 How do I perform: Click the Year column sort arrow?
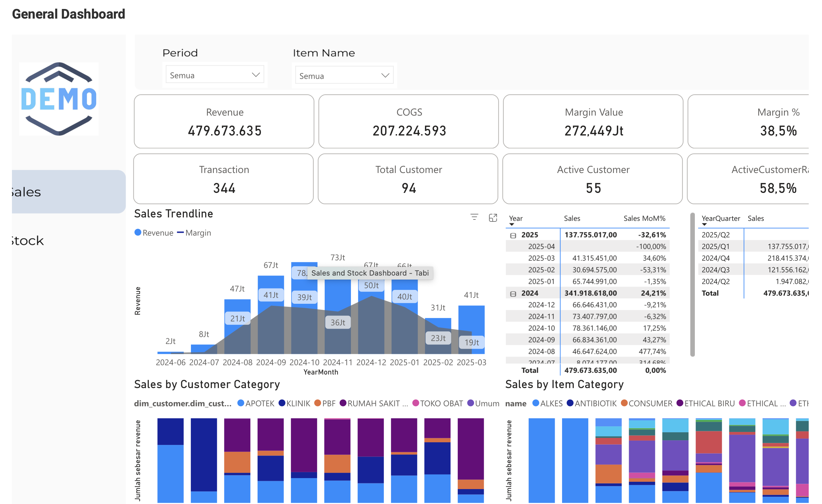pos(511,224)
